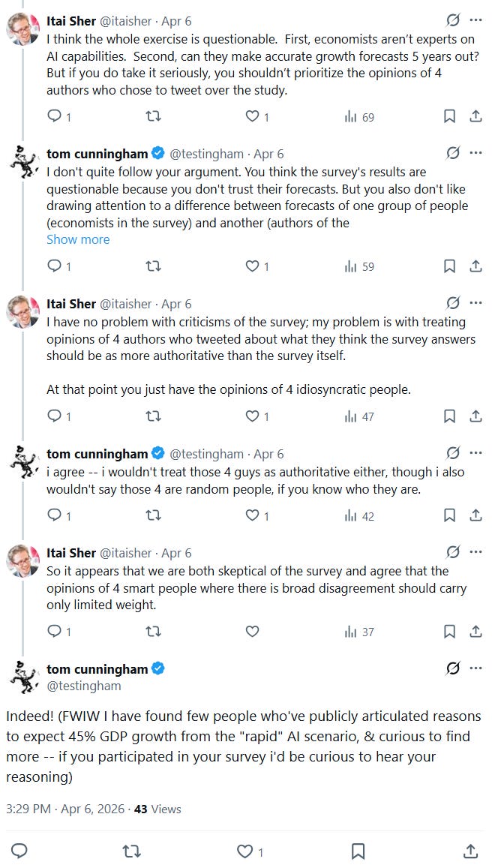The width and height of the screenshot is (492, 868).
Task: Repost tom cunningham's tweet with 59 views
Action: (153, 266)
